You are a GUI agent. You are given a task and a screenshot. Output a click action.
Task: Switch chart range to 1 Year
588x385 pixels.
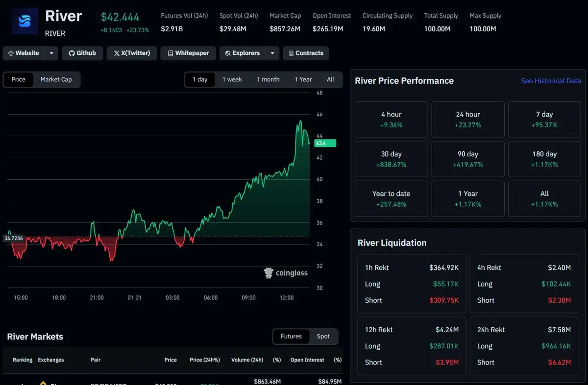pos(303,79)
